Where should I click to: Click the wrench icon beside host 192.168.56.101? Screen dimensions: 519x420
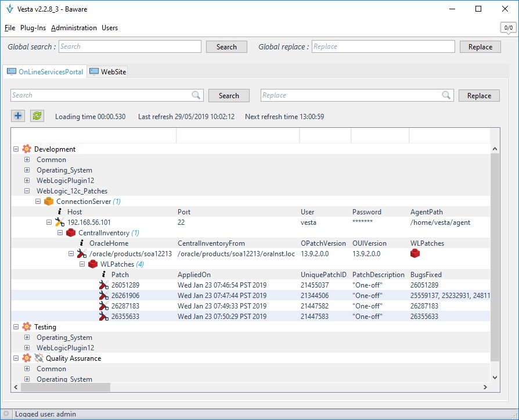pyautogui.click(x=60, y=222)
